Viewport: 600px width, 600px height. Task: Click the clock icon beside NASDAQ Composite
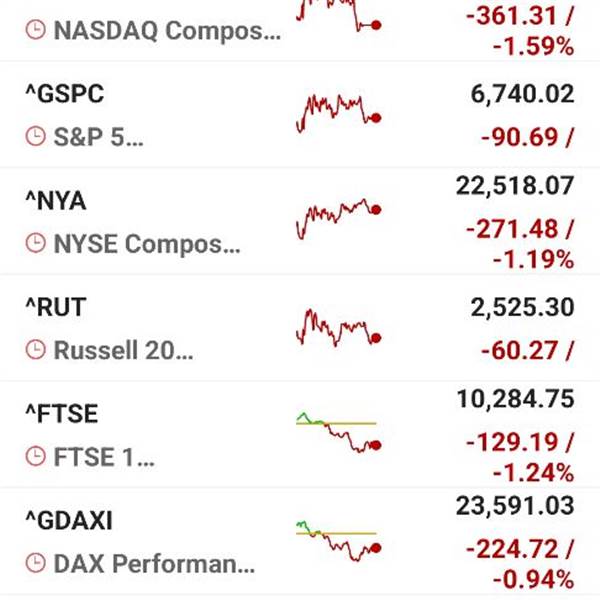point(36,30)
